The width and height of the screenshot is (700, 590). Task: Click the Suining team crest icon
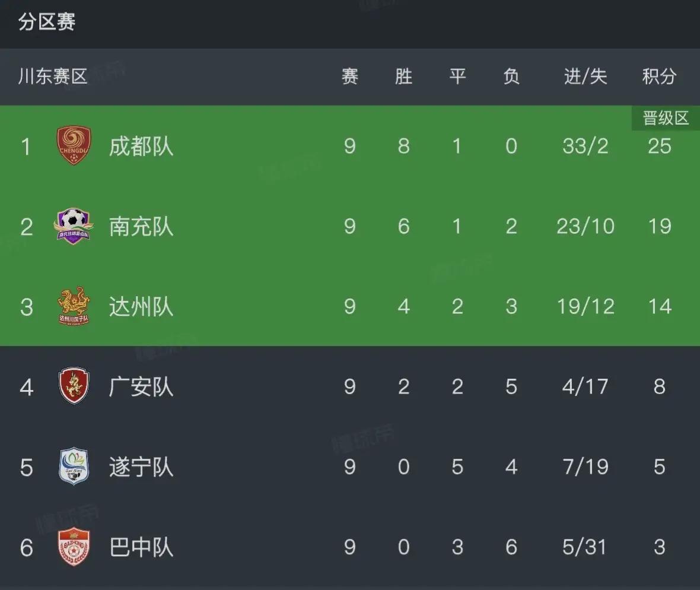(74, 467)
